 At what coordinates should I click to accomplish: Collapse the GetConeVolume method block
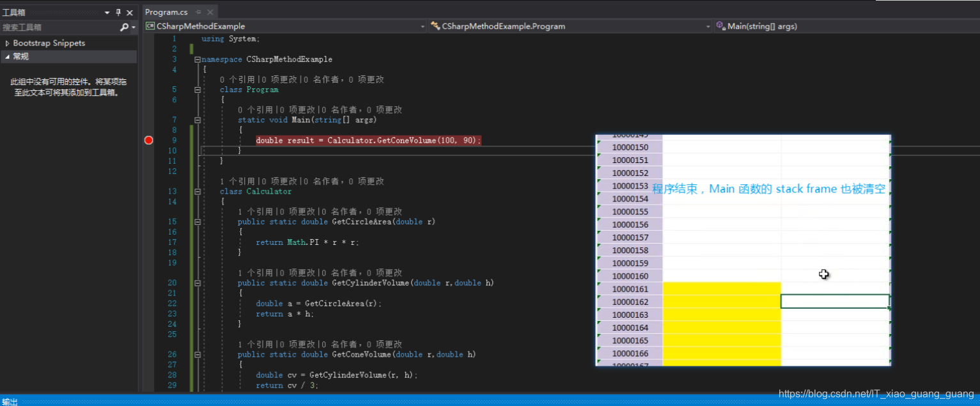click(x=198, y=355)
